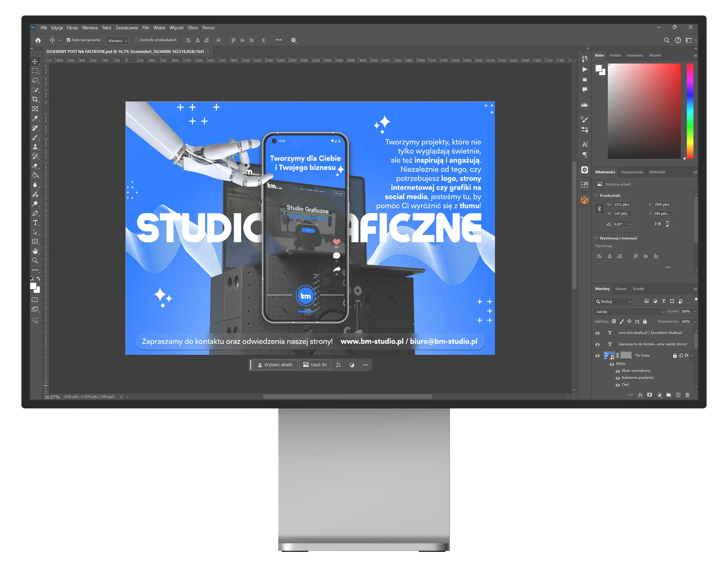Open the Warstwa menu
This screenshot has width=728, height=566.
(90, 28)
